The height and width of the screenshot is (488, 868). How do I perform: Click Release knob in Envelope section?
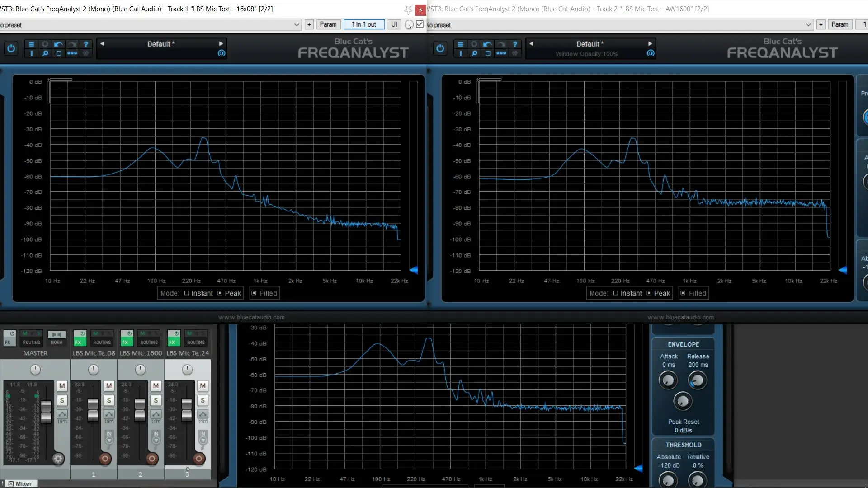(697, 380)
